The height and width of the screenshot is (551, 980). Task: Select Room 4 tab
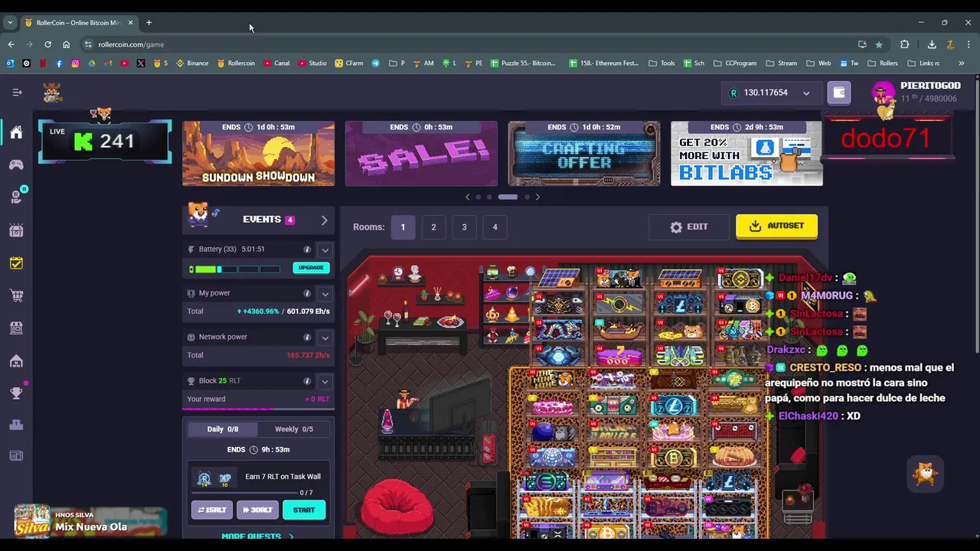pyautogui.click(x=495, y=227)
